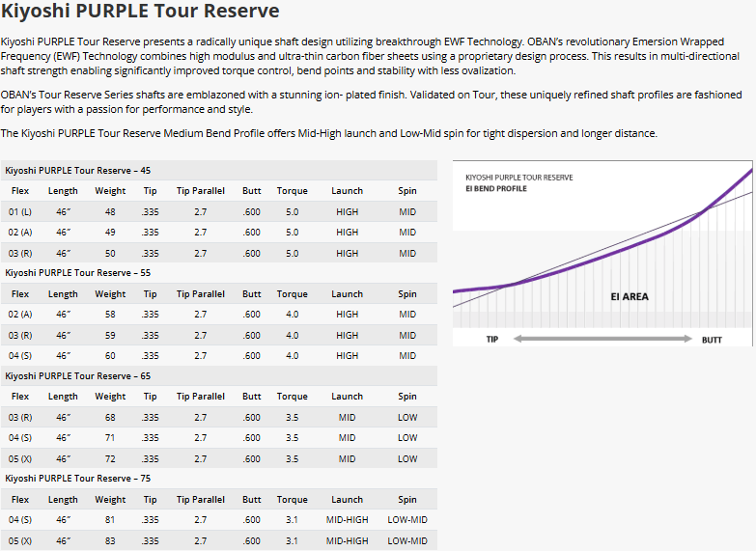Click the Torque header in the 55 table
This screenshot has width=756, height=551.
(293, 294)
